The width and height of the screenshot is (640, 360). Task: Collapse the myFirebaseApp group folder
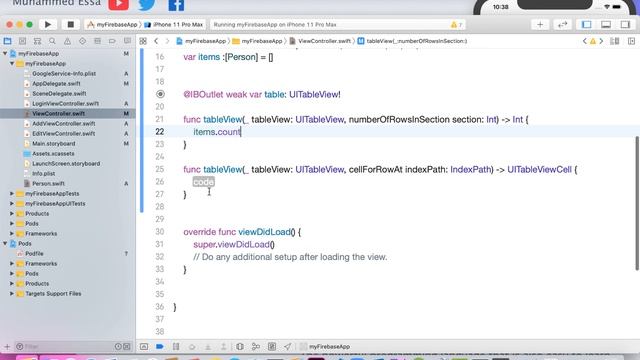[x=12, y=64]
